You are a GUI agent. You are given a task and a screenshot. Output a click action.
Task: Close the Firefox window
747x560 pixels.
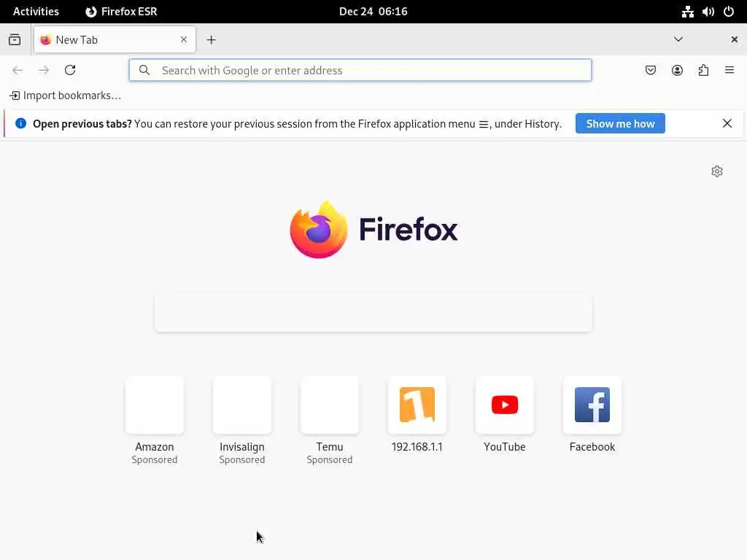(x=734, y=39)
